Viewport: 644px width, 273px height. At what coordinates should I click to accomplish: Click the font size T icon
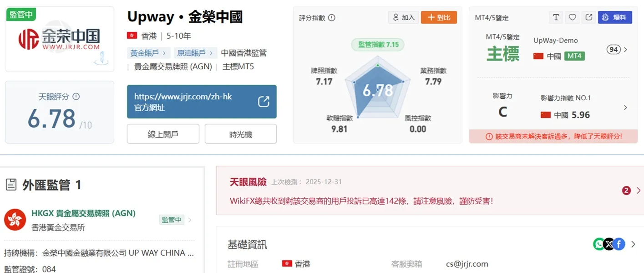(556, 17)
